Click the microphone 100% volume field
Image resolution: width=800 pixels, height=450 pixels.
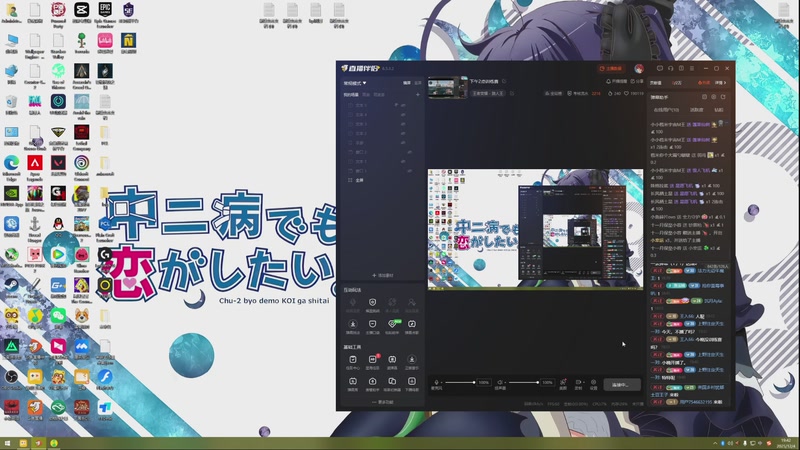coord(484,382)
